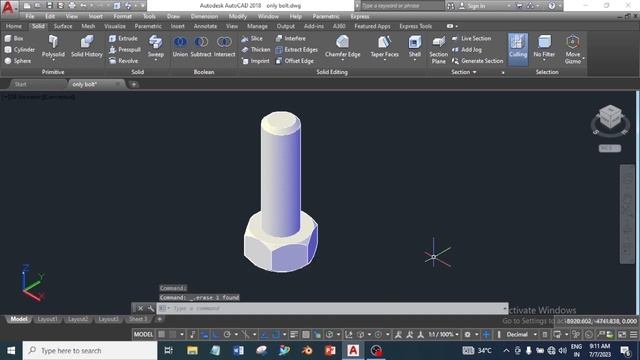Click Offset Edge tool

click(295, 61)
